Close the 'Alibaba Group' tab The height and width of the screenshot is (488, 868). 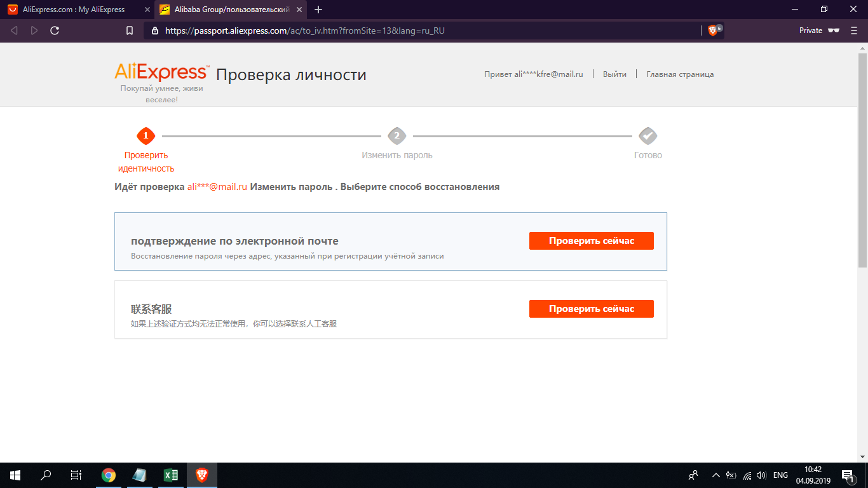(x=299, y=10)
